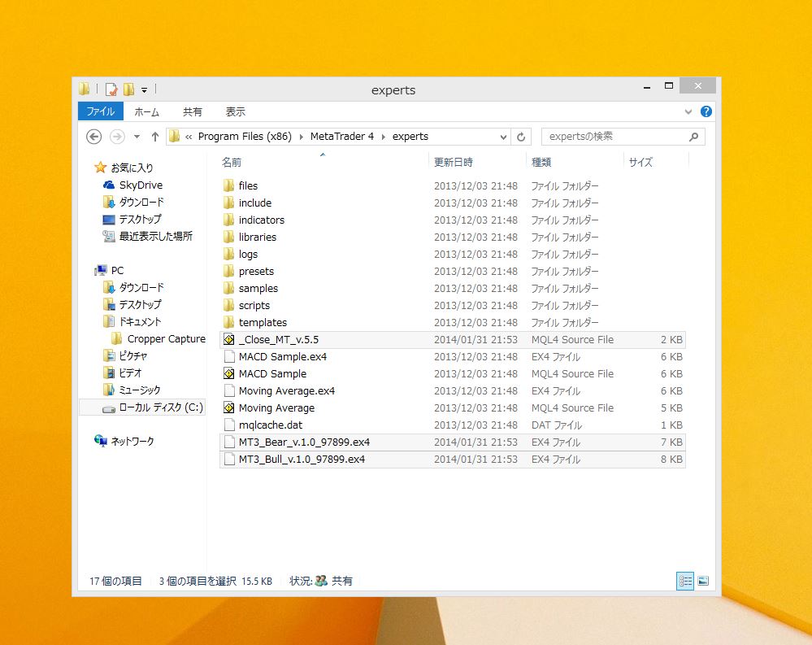The width and height of the screenshot is (812, 645).
Task: Switch to the 共有 ribbon tab
Action: click(x=192, y=111)
